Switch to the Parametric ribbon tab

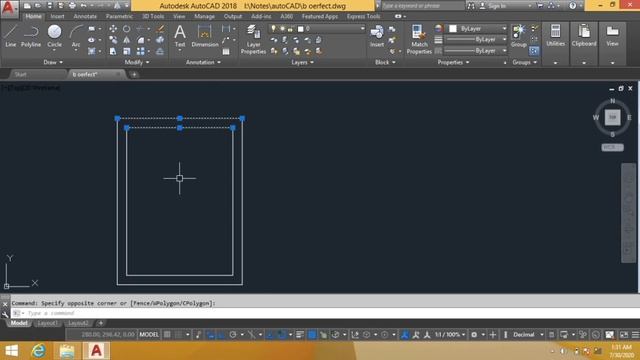[x=119, y=16]
